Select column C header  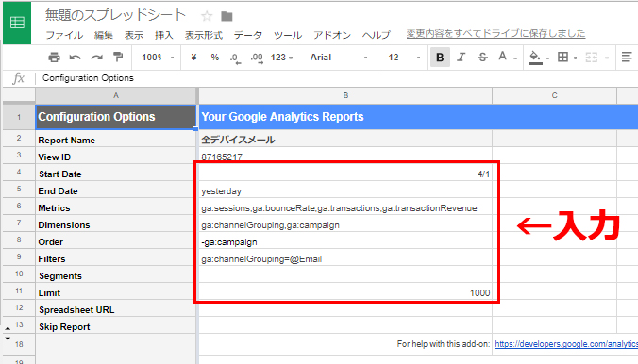pos(554,95)
